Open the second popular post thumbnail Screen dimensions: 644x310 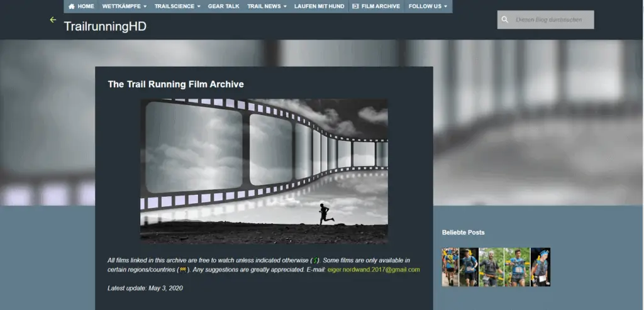pyautogui.click(x=469, y=267)
